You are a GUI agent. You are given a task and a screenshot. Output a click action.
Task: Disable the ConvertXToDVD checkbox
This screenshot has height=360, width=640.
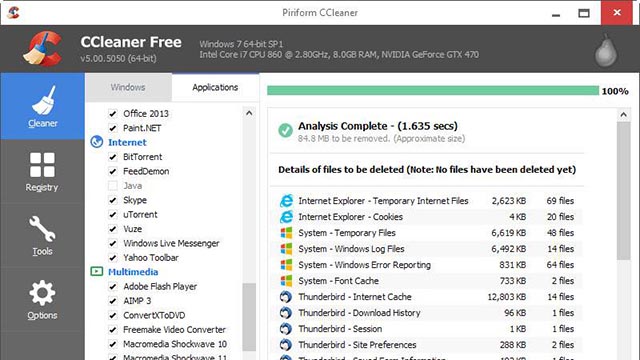click(113, 316)
